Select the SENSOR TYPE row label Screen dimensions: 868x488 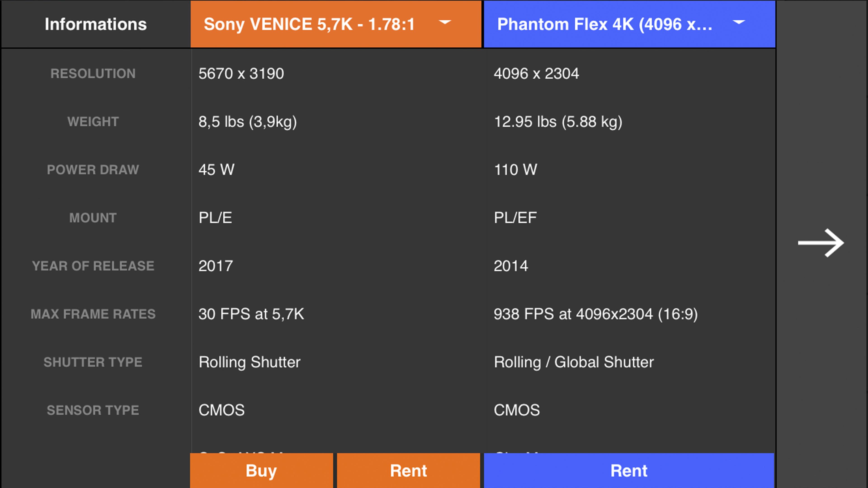[93, 410]
